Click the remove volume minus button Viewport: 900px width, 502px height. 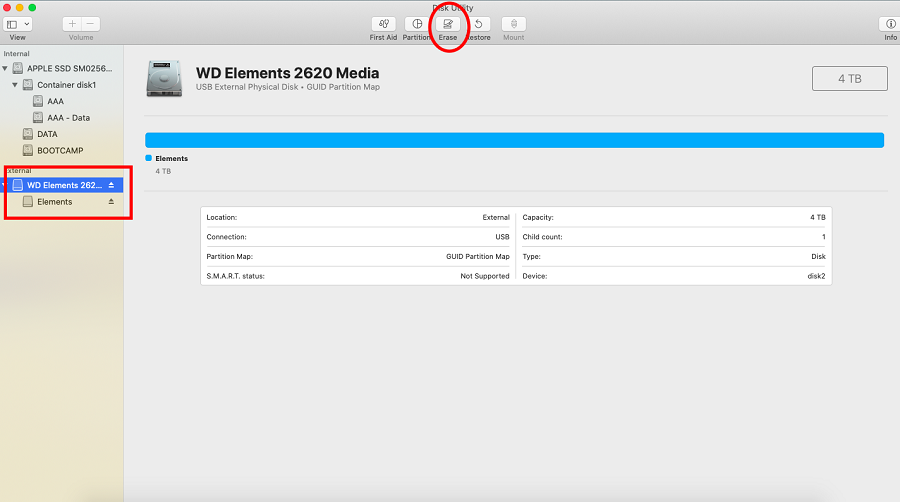(91, 23)
